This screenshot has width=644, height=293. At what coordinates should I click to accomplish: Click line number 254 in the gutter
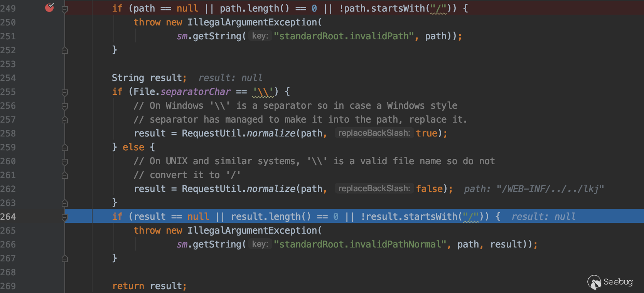8,78
